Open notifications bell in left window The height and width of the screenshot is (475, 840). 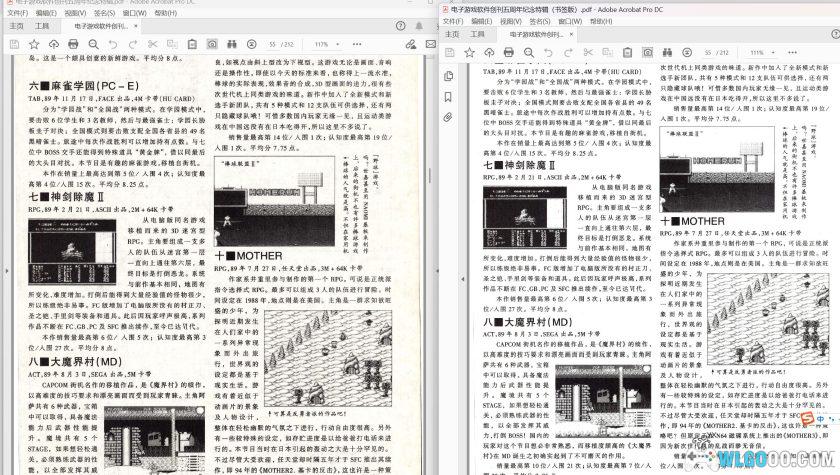click(419, 26)
